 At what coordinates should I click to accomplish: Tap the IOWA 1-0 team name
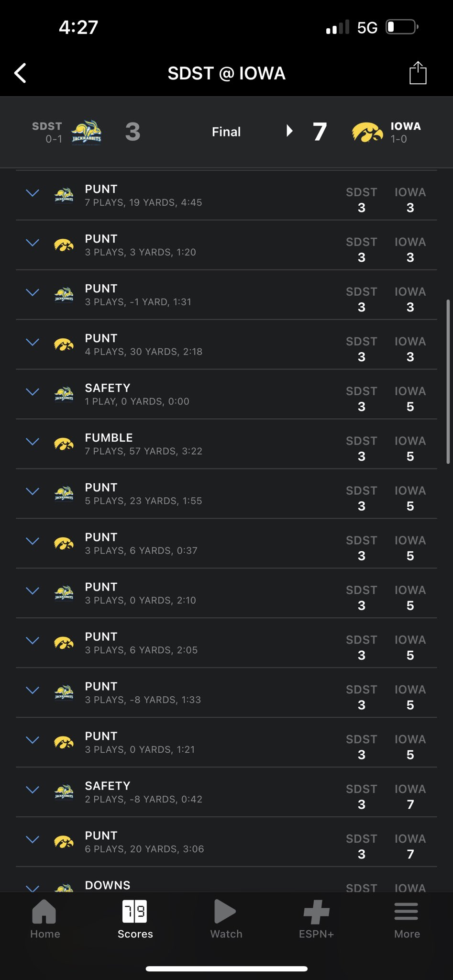(x=405, y=132)
